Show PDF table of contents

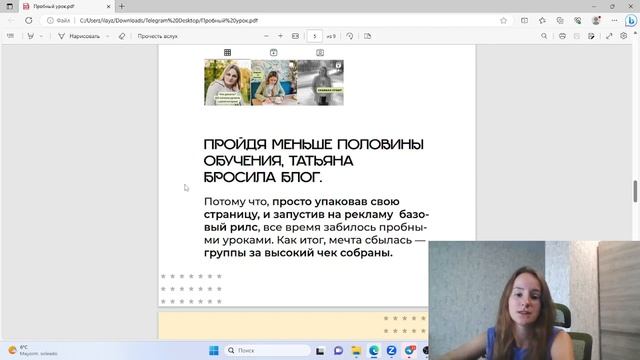10,36
